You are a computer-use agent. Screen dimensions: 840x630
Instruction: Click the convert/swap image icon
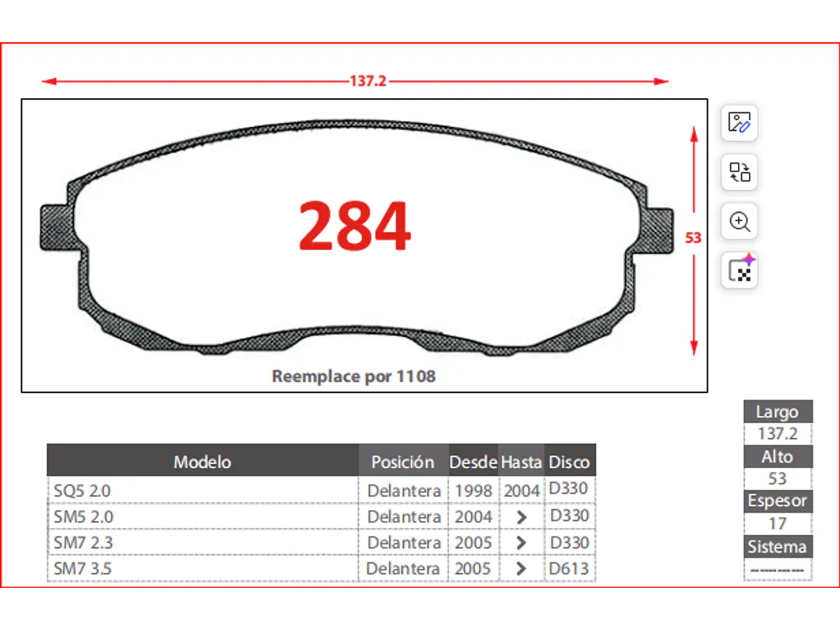(739, 172)
